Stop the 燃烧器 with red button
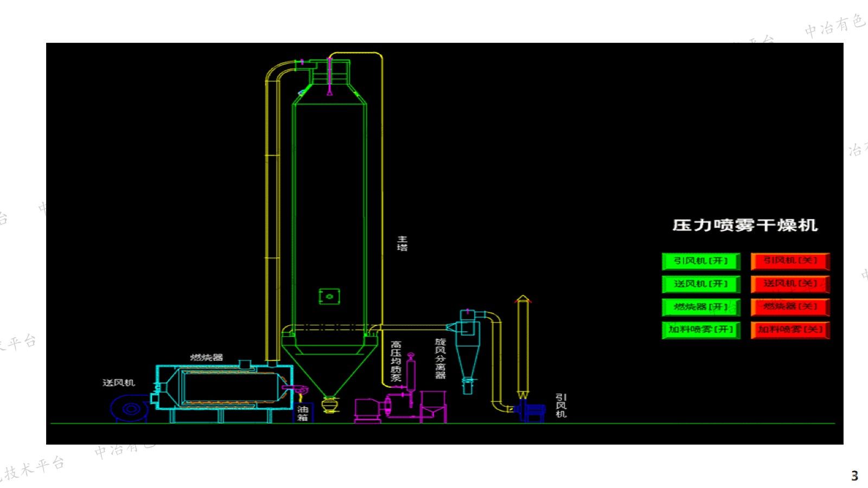 pos(790,307)
